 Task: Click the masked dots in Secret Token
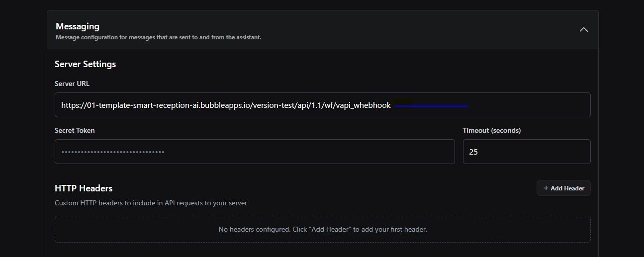point(113,152)
